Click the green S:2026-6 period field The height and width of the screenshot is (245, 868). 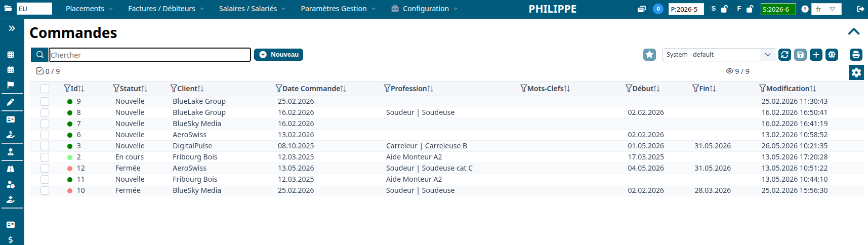click(x=778, y=9)
